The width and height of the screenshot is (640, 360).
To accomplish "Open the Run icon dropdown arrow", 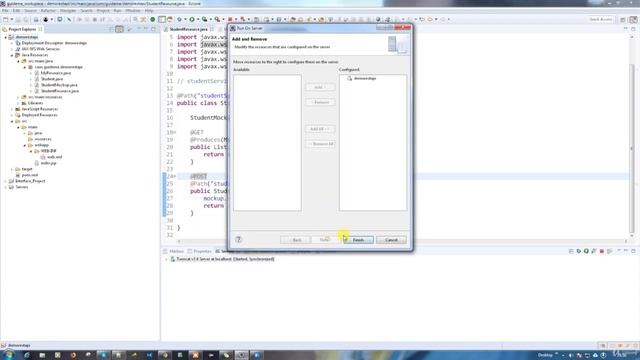I will click(198, 19).
